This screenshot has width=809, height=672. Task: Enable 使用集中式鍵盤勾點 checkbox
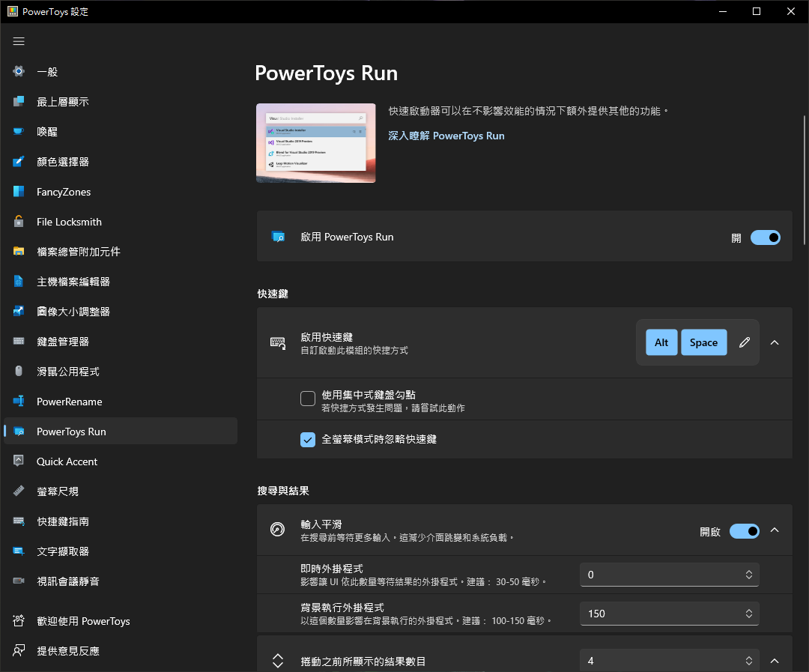(x=307, y=399)
